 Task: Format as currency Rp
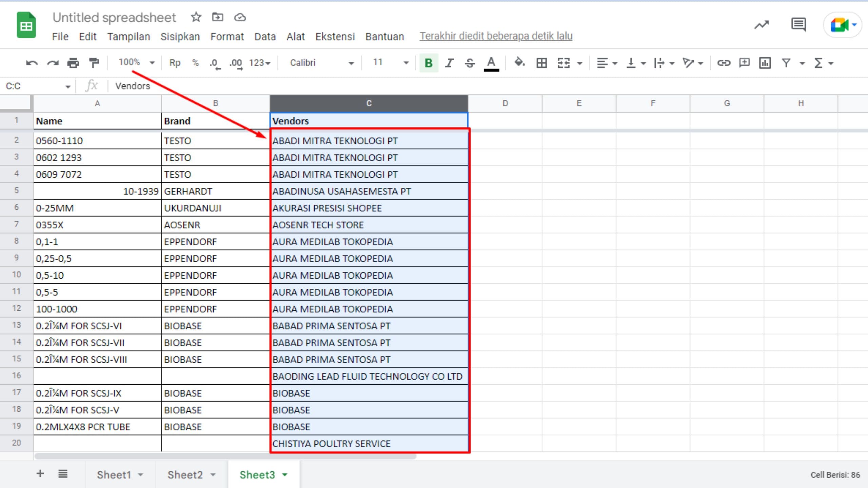tap(175, 63)
